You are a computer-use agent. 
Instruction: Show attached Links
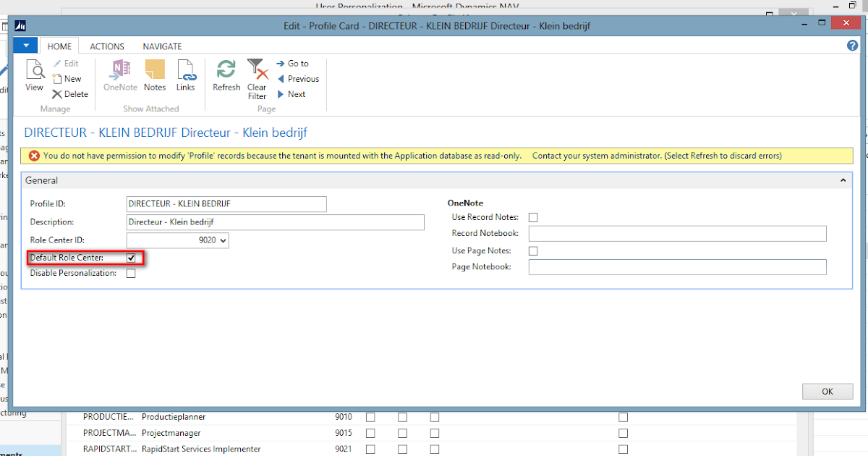point(186,76)
